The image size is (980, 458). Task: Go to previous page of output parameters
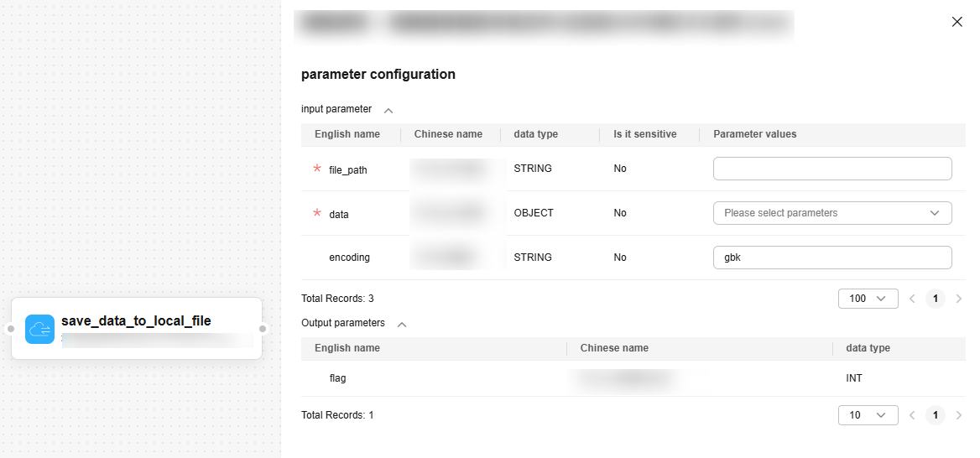click(912, 415)
